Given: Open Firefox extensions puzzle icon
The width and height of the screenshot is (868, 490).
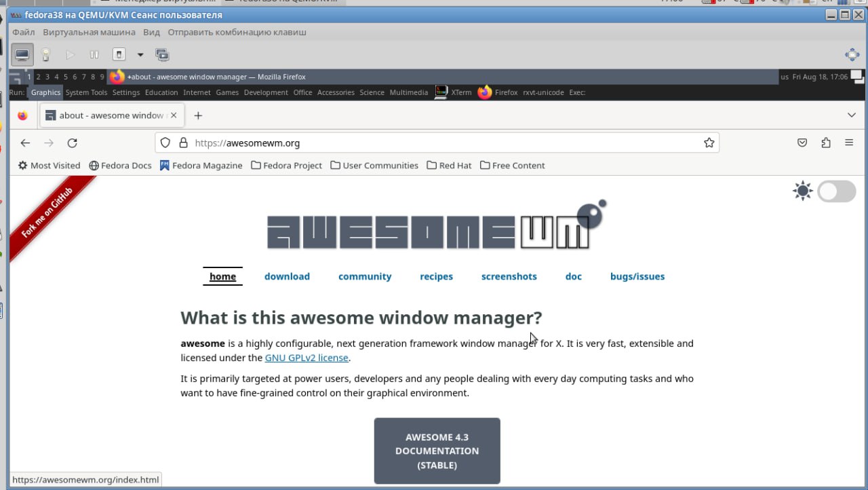Looking at the screenshot, I should [826, 143].
